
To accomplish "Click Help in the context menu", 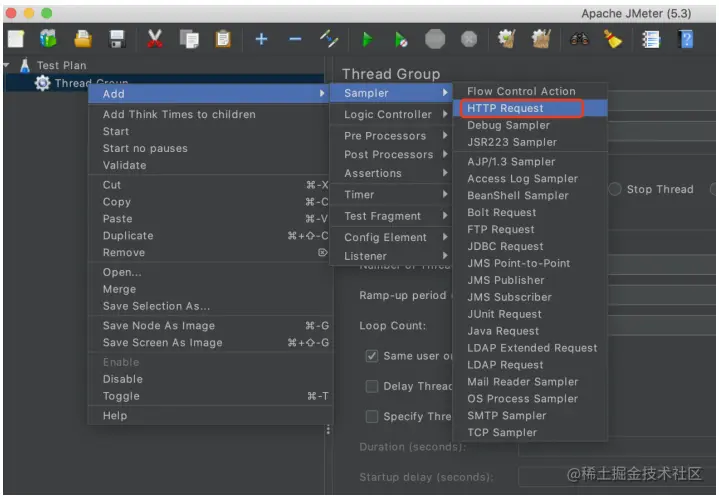I will (x=209, y=416).
